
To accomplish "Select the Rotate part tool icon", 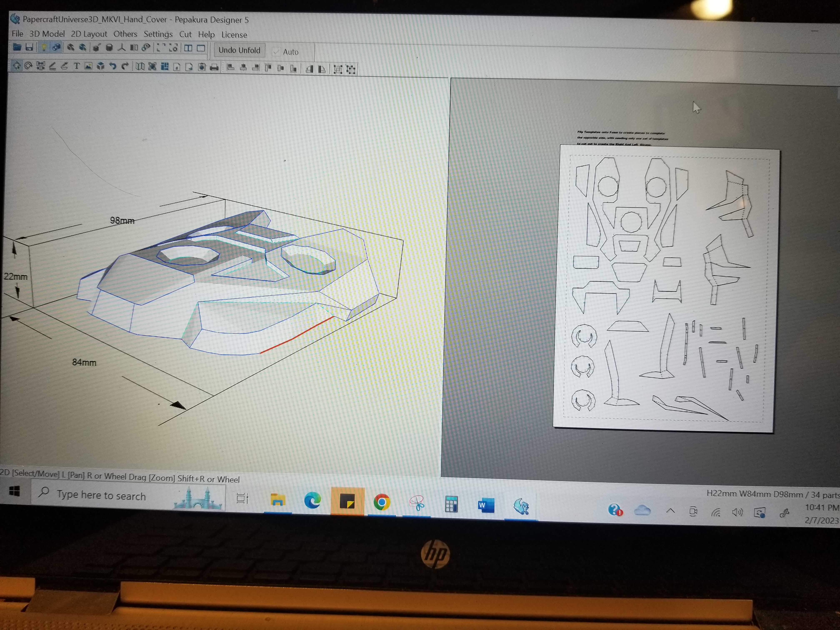I will tap(29, 66).
